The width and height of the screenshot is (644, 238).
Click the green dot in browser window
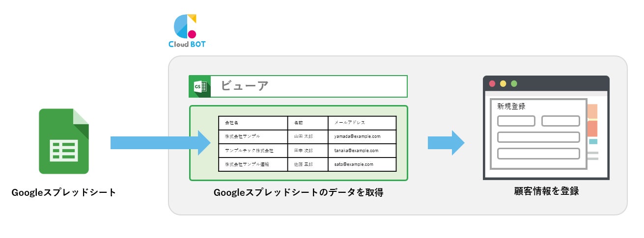point(514,83)
